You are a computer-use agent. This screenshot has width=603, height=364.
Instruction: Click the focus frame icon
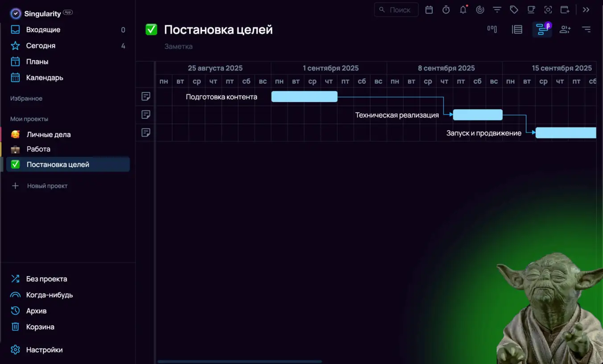point(548,10)
